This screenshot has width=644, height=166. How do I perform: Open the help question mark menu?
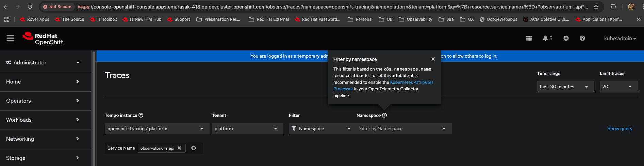[x=582, y=38]
